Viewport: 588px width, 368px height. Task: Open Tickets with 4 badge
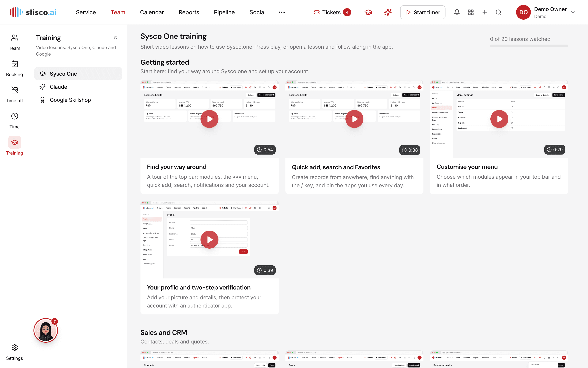(332, 12)
